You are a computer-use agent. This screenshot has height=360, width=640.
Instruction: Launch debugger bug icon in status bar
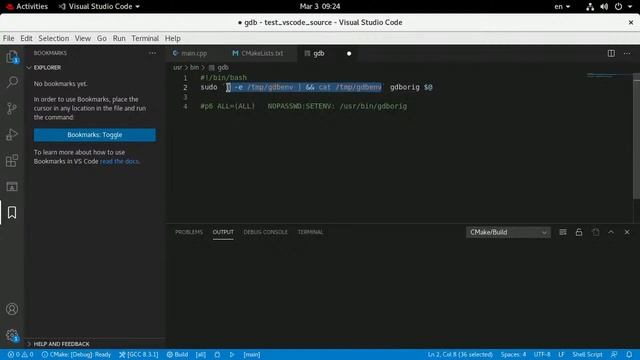(x=217, y=355)
